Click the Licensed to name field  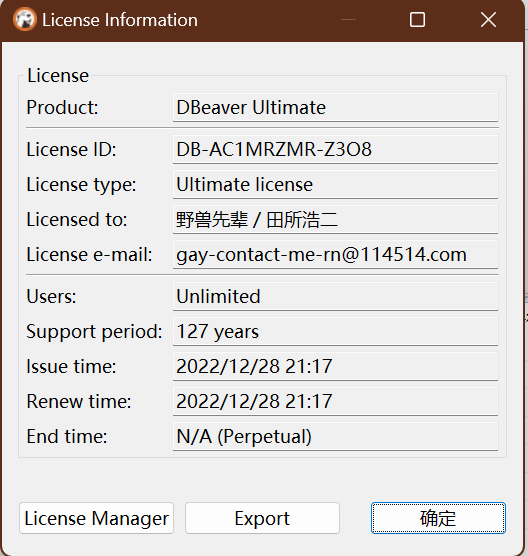[x=335, y=219]
